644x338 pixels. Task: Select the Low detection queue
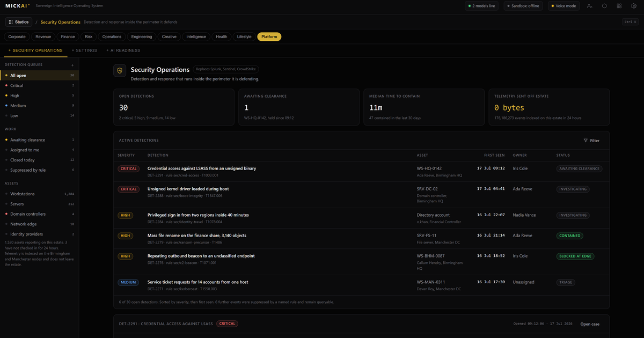(39, 115)
